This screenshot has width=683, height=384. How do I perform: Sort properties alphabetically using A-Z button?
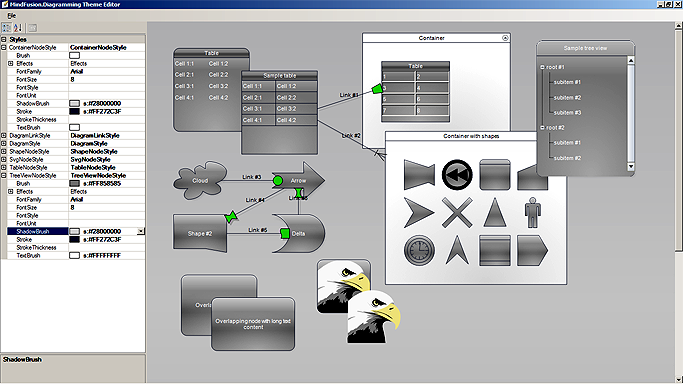tap(17, 28)
